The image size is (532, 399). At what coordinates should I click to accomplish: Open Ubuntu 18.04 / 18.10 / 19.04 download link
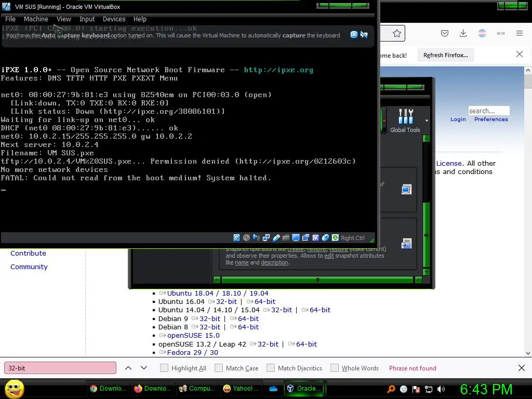coord(218,293)
